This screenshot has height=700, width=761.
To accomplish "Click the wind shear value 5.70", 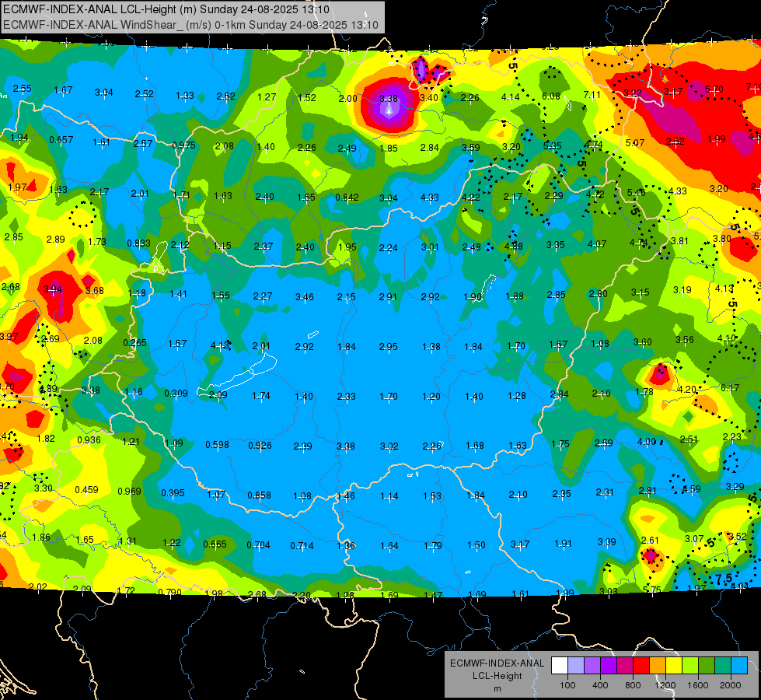I will pos(714,89).
